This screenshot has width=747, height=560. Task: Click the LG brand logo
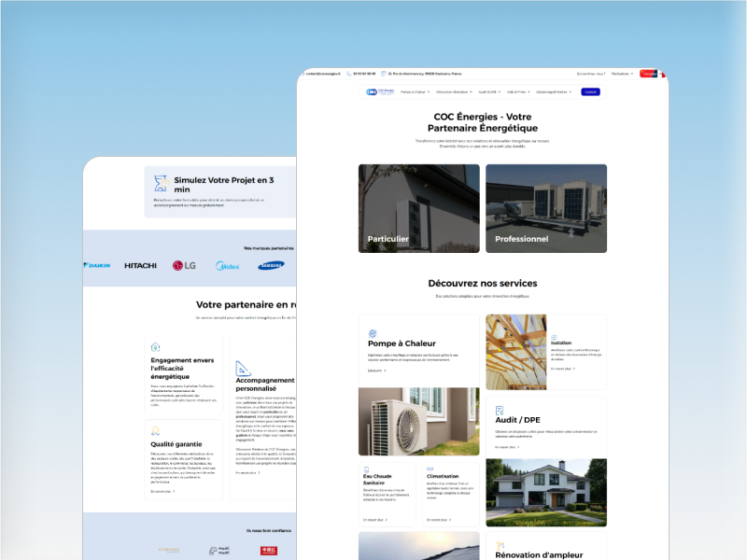184,266
